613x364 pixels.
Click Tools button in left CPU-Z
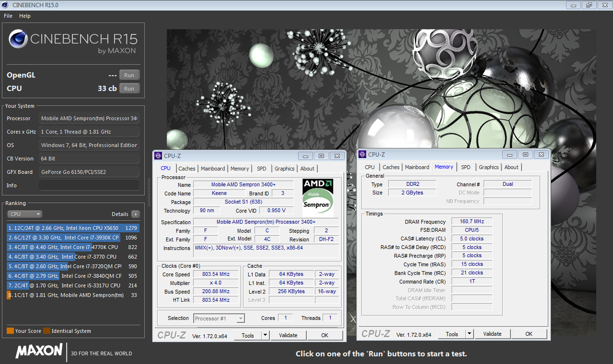[248, 335]
